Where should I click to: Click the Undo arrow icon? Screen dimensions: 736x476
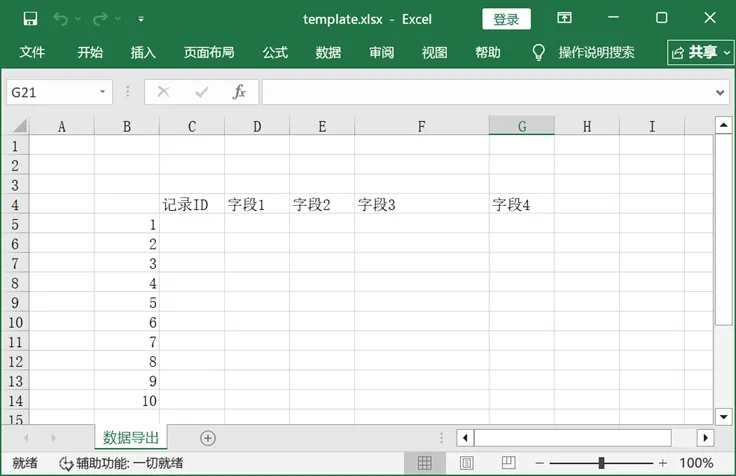pyautogui.click(x=60, y=19)
